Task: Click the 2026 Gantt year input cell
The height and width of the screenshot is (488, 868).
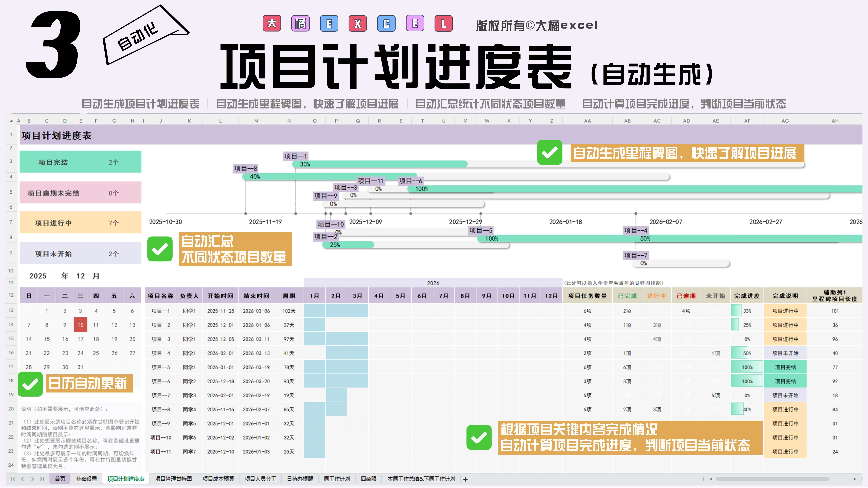Action: [433, 283]
